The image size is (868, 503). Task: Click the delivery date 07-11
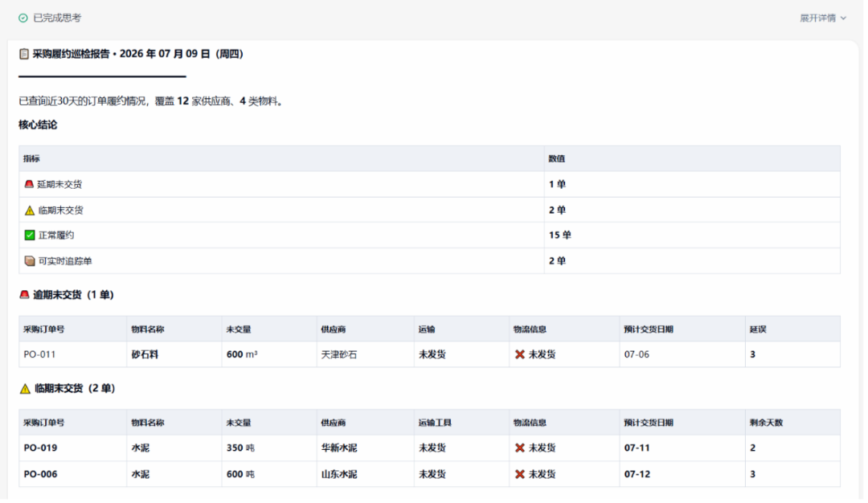(x=637, y=448)
